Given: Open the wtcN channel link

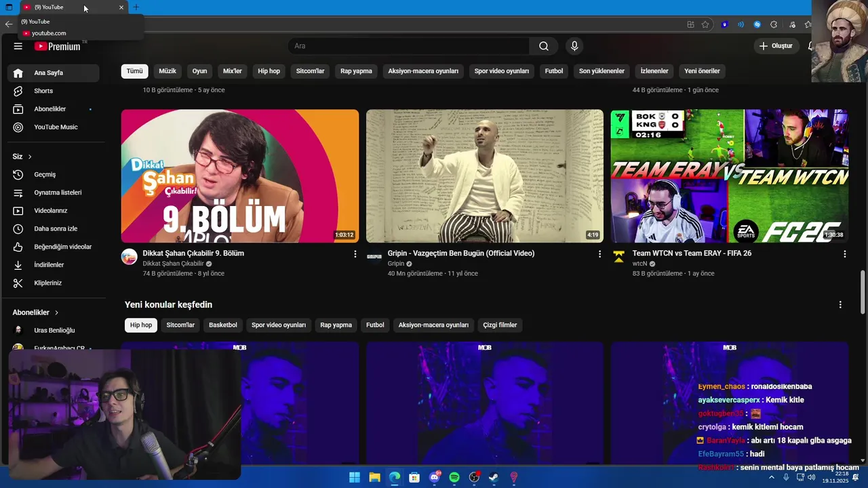Looking at the screenshot, I should pos(639,264).
